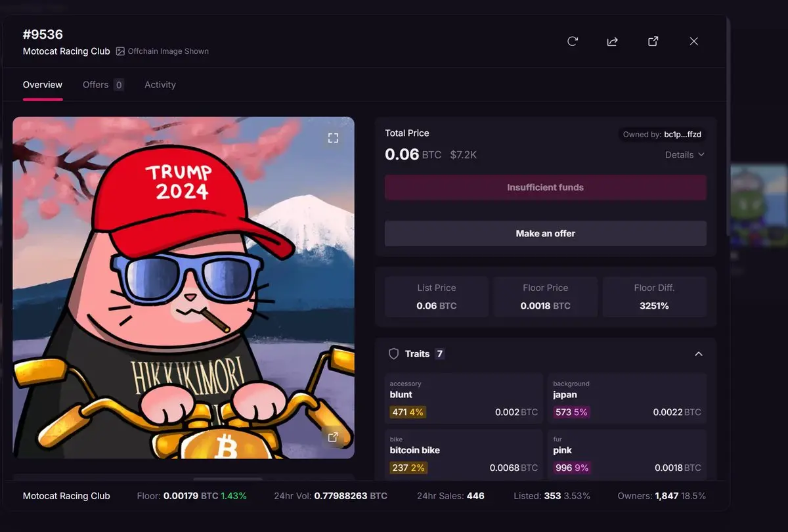
Task: Click the Insufficient funds button
Action: [x=546, y=187]
